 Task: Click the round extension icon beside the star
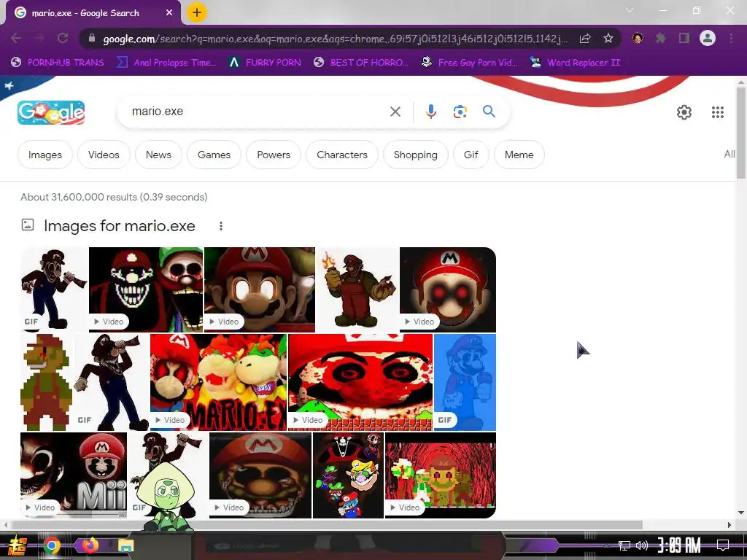point(638,38)
